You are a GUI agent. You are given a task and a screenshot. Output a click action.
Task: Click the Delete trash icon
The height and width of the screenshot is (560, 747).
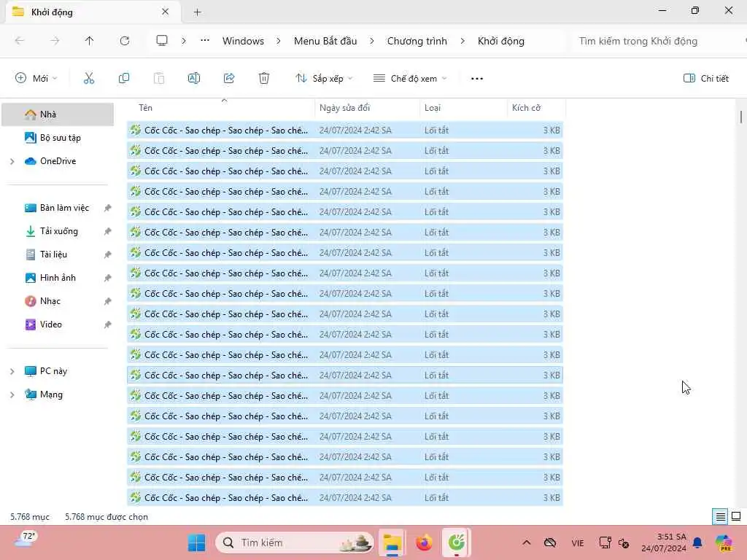(x=264, y=79)
